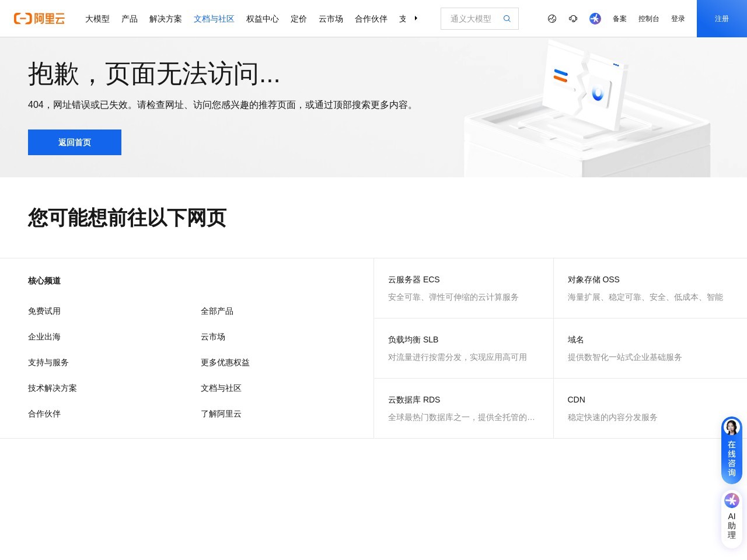Open the 合作伙伴 menu in top navigation

click(371, 19)
